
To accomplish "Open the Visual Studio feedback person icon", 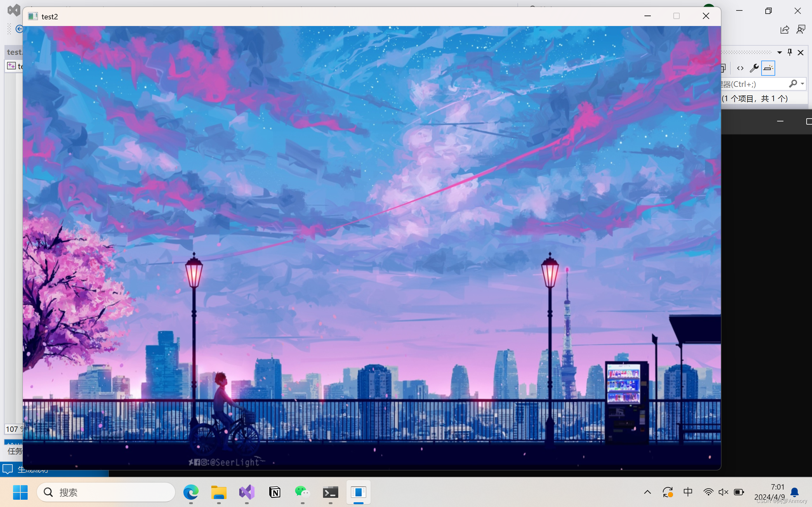I will 801,30.
